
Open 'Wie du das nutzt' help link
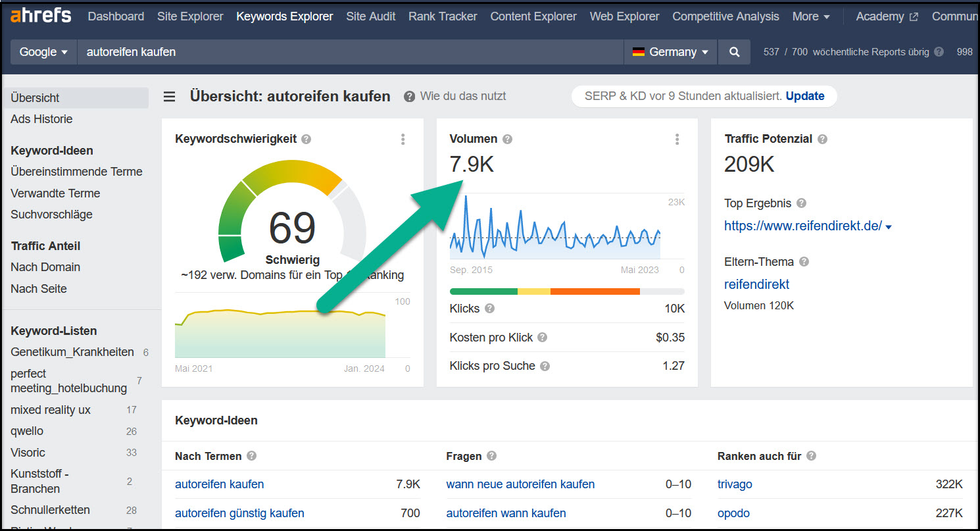(463, 96)
